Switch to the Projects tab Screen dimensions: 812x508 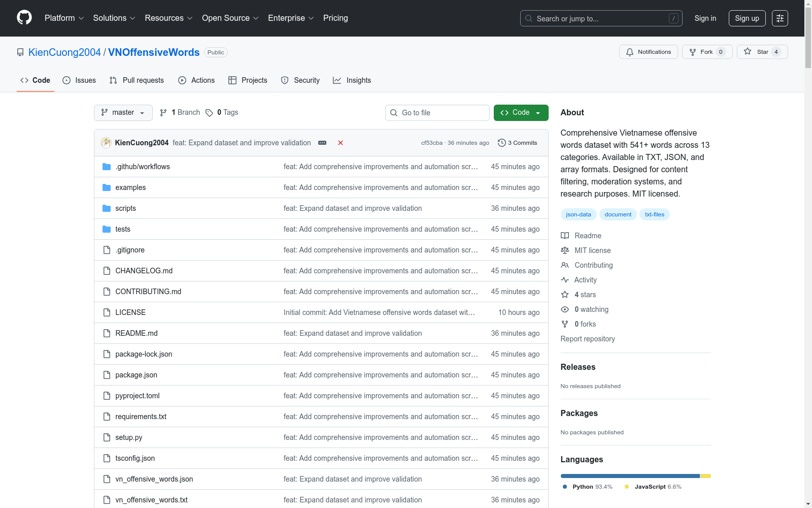pos(248,80)
